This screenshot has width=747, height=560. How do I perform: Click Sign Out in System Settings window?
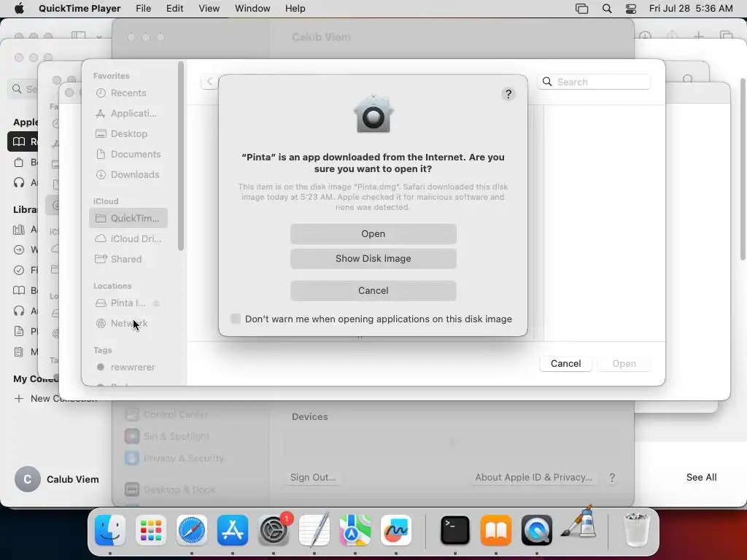[313, 477]
